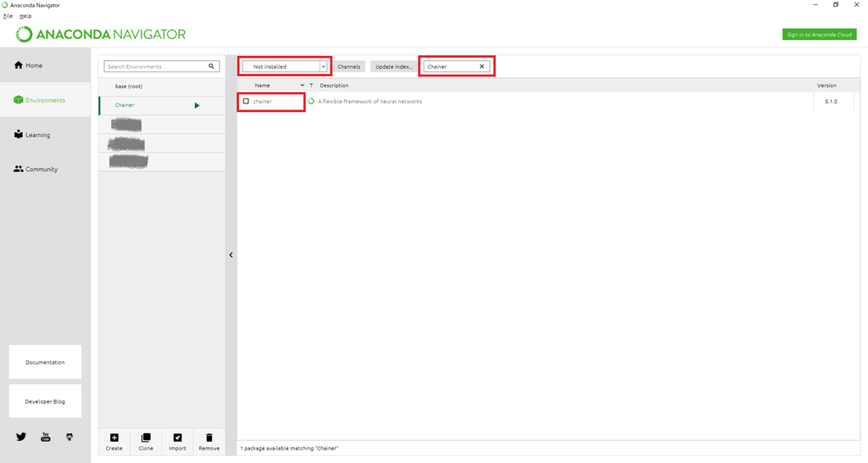Image resolution: width=868 pixels, height=463 pixels.
Task: Open the Help menu
Action: tap(25, 16)
